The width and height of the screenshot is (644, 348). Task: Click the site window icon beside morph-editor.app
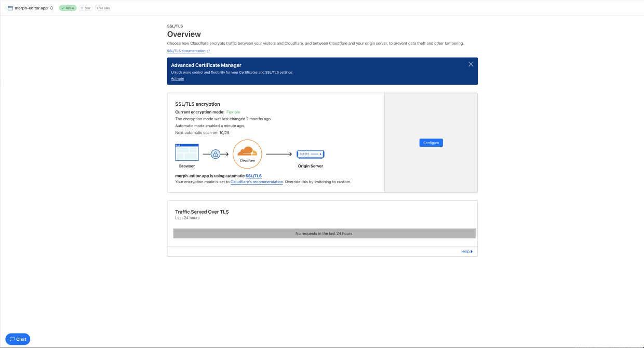[10, 8]
